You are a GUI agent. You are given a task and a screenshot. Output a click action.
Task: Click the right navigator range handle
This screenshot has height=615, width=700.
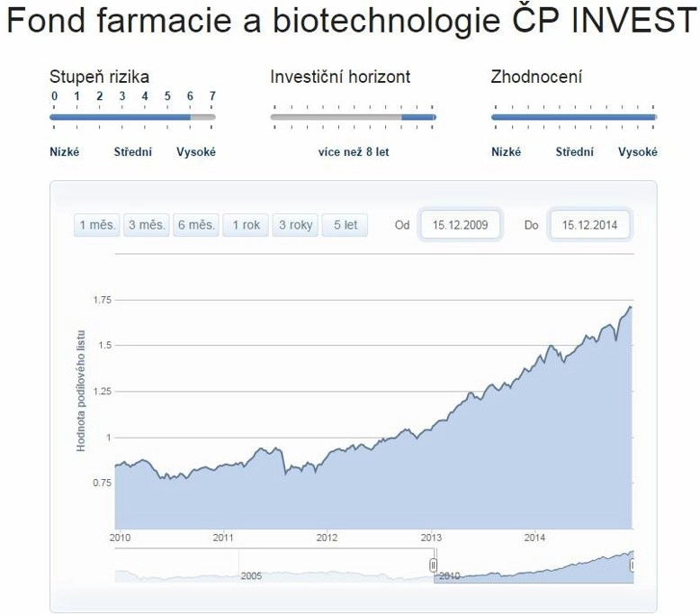pyautogui.click(x=632, y=565)
